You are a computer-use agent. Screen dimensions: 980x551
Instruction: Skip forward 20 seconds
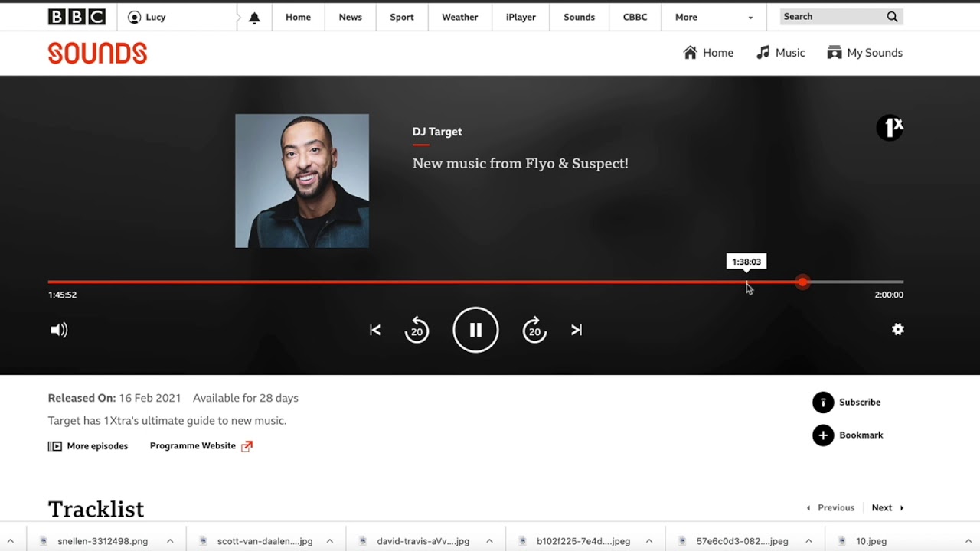[x=534, y=330]
